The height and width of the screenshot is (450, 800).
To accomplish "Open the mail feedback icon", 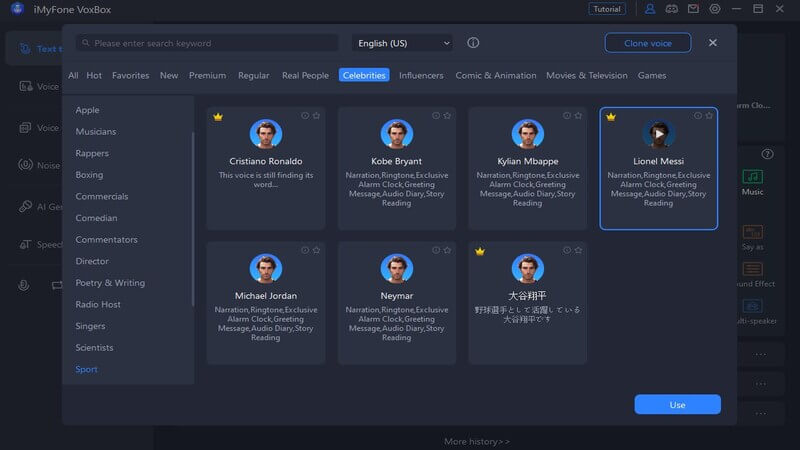I will pos(693,9).
